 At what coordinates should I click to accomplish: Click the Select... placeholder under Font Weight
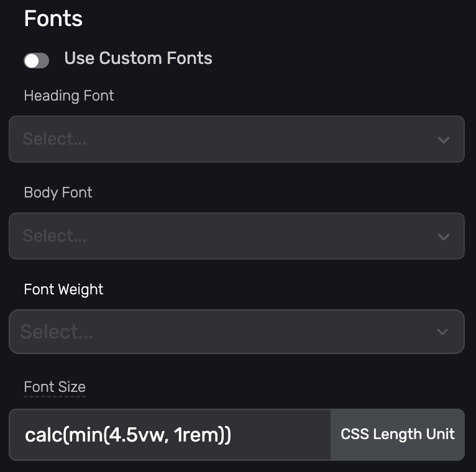click(x=57, y=332)
